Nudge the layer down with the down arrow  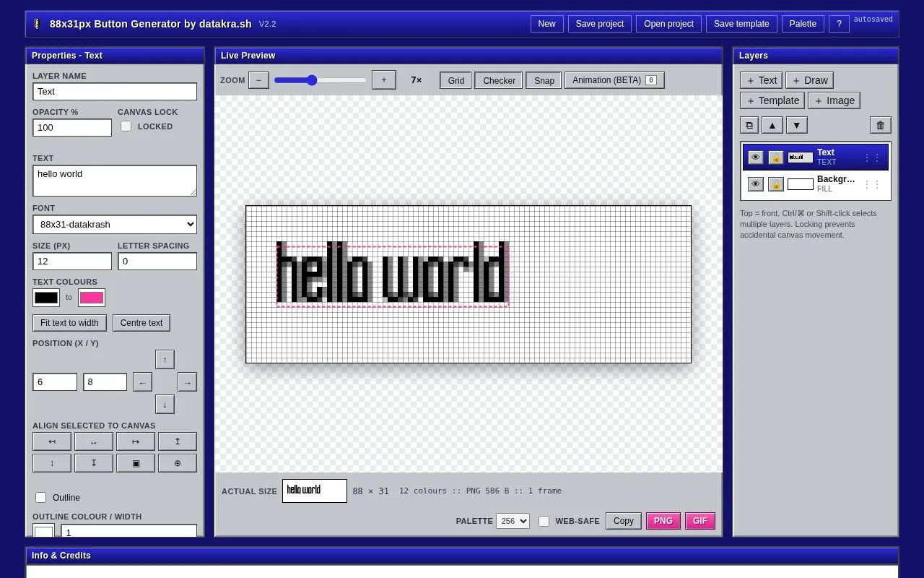[165, 405]
